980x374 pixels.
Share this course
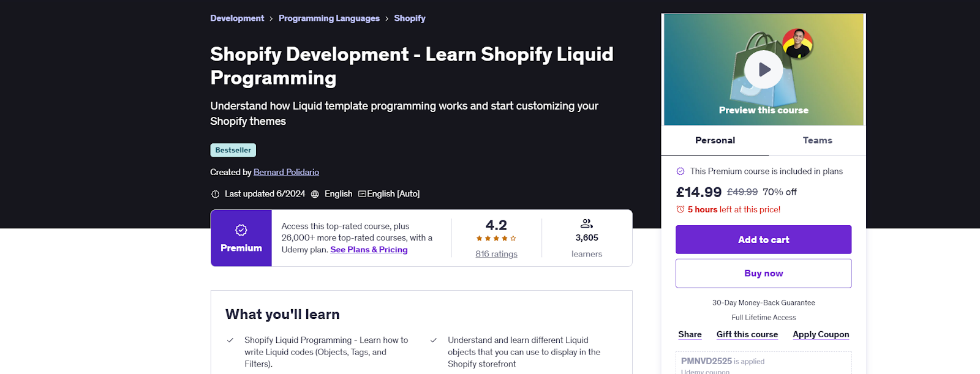click(x=690, y=334)
